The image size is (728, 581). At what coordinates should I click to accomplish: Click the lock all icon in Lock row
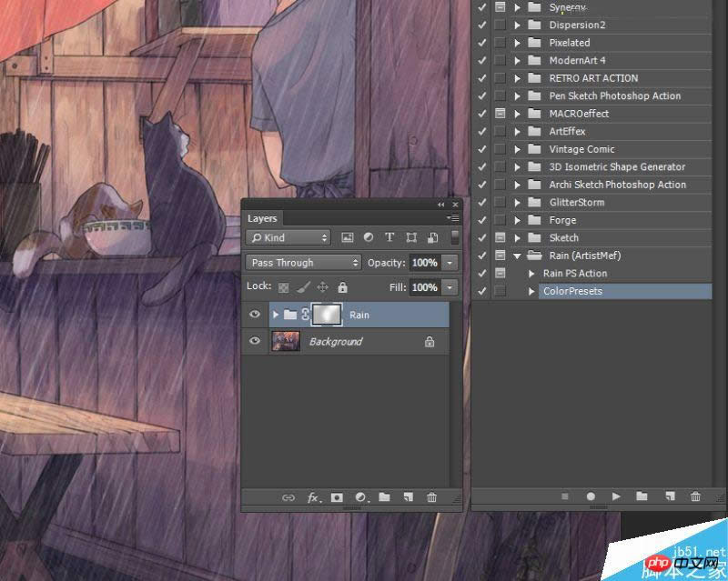coord(342,286)
